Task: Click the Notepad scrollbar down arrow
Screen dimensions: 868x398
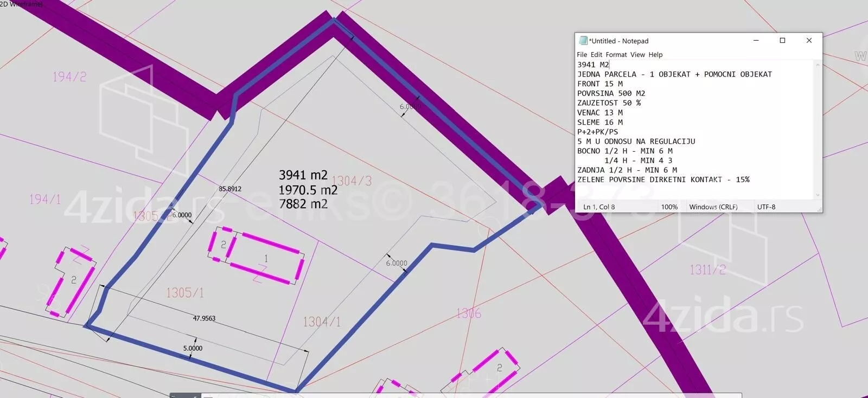Action: click(x=818, y=195)
